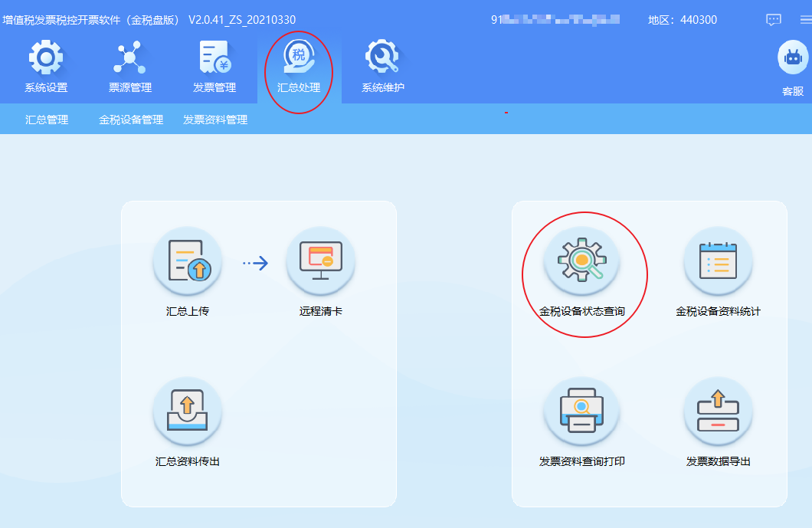Click the 金税设备状态查询 label
812x528 pixels.
(x=582, y=311)
